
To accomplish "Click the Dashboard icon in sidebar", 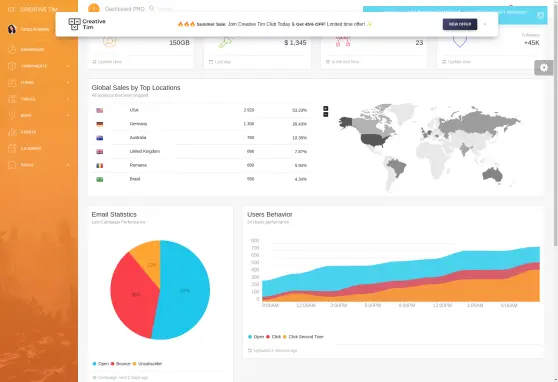I will pos(12,49).
